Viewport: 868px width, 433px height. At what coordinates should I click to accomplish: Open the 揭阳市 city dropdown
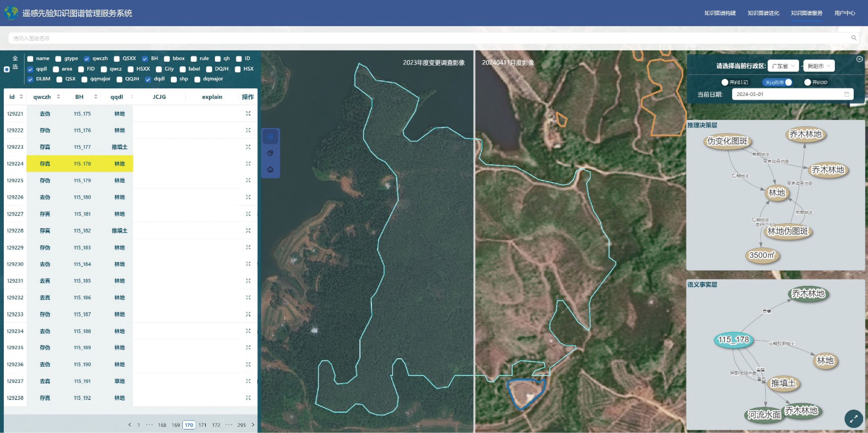tap(819, 66)
